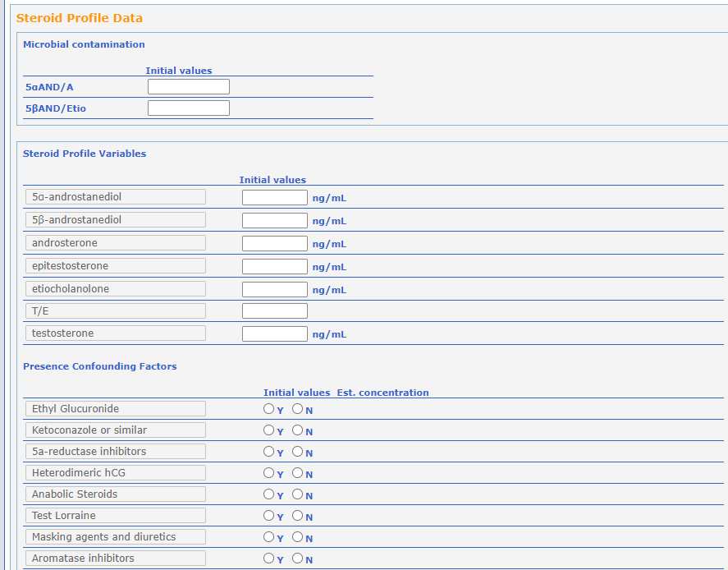This screenshot has height=570, width=728.
Task: Click the etiocholanolone variable name box
Action: coord(116,288)
